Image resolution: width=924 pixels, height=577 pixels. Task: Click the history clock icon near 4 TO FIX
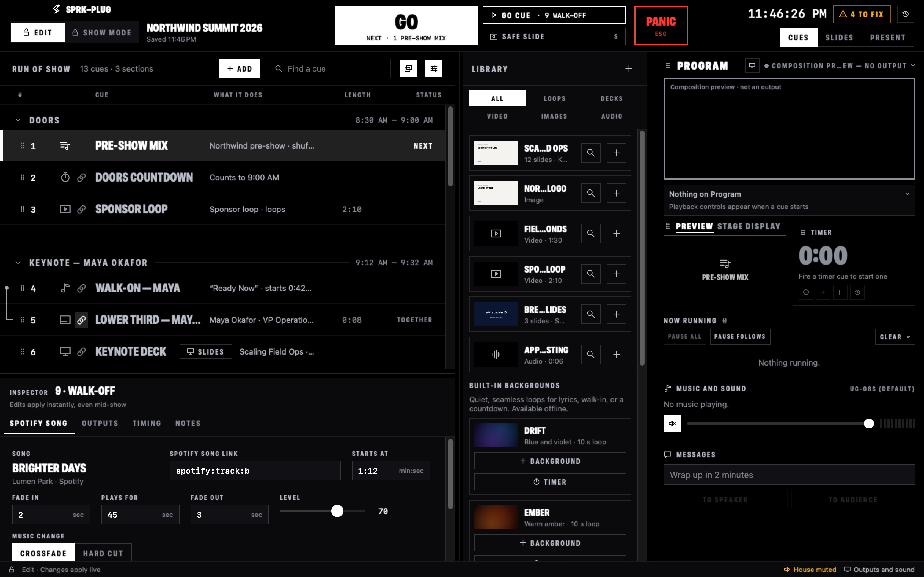pyautogui.click(x=905, y=14)
